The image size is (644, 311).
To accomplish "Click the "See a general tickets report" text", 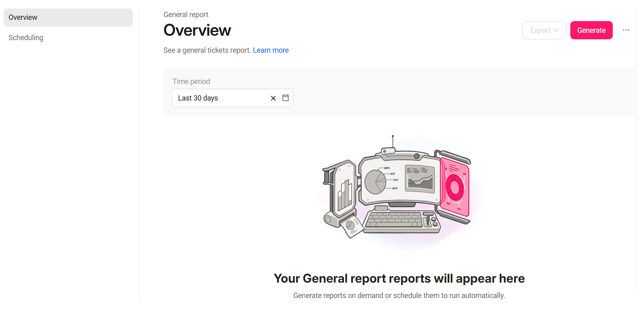I will 207,50.
